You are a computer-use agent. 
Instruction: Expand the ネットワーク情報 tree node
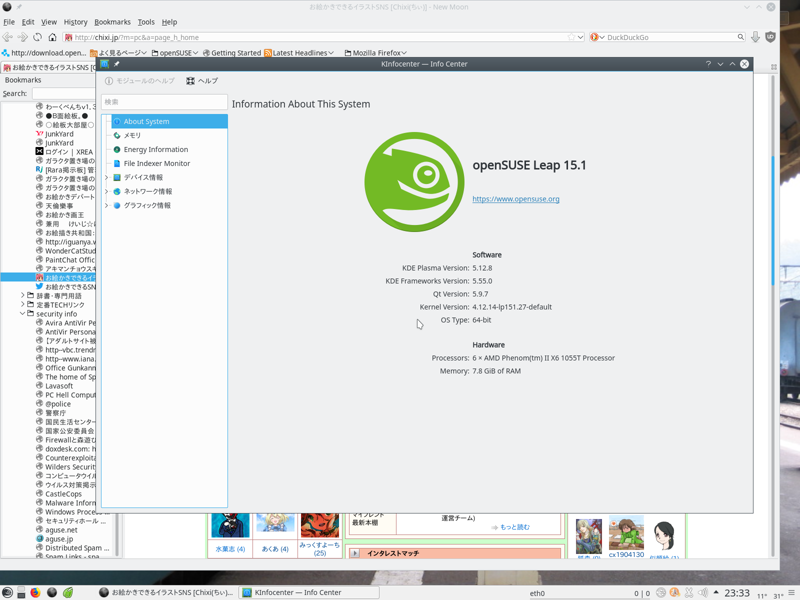click(x=107, y=191)
